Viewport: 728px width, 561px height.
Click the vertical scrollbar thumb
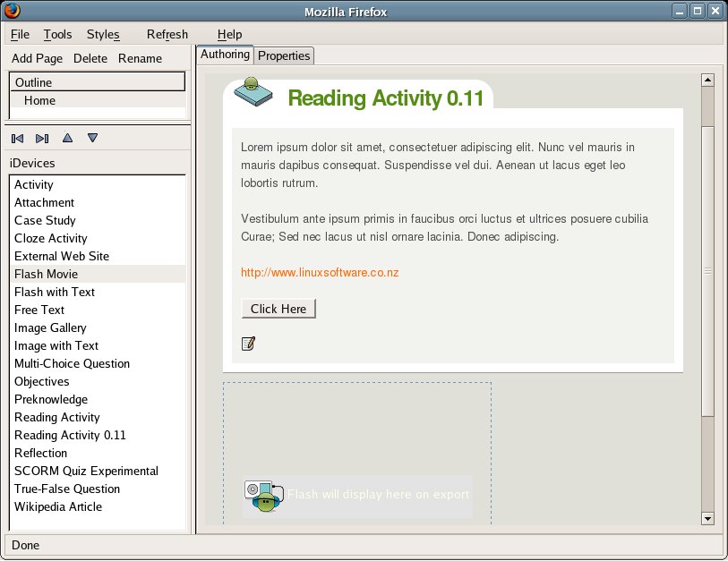[707, 271]
